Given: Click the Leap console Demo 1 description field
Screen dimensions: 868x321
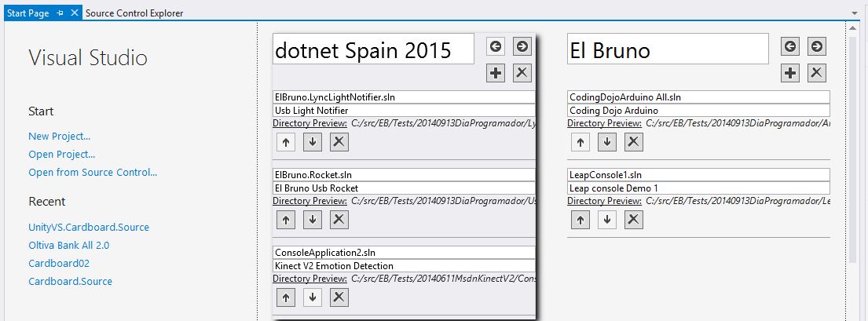Looking at the screenshot, I should click(698, 188).
